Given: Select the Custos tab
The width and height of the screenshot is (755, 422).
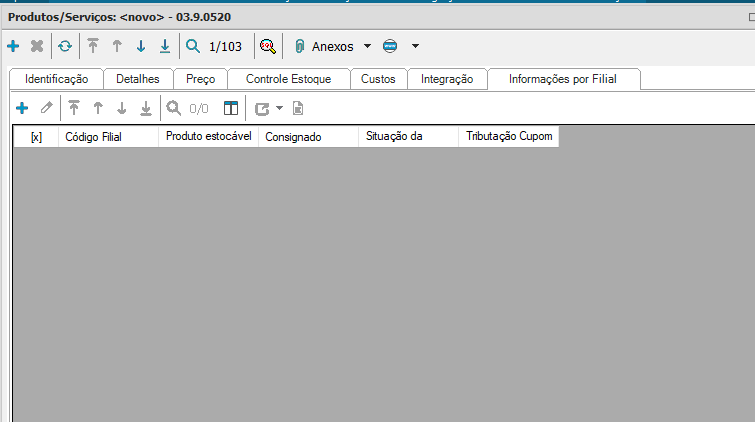Looking at the screenshot, I should tap(378, 79).
